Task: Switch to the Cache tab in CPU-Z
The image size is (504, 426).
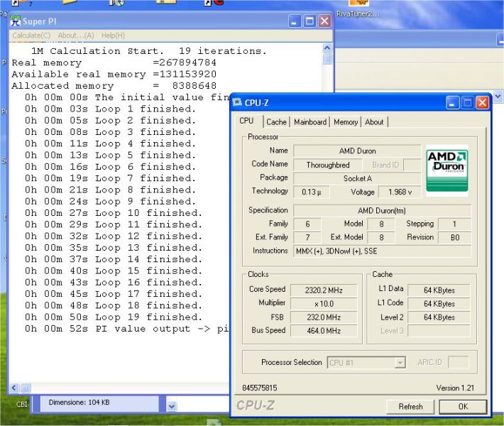Action: tap(276, 122)
